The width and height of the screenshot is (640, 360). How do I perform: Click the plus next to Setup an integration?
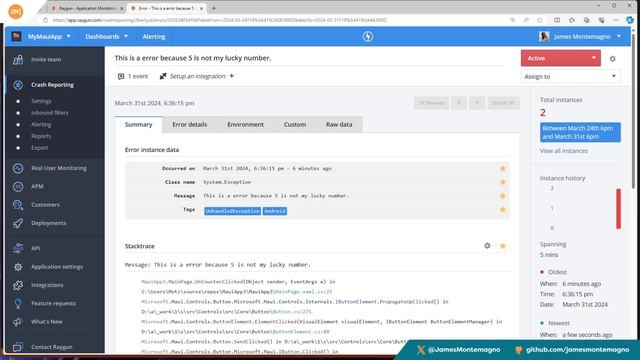tap(232, 76)
